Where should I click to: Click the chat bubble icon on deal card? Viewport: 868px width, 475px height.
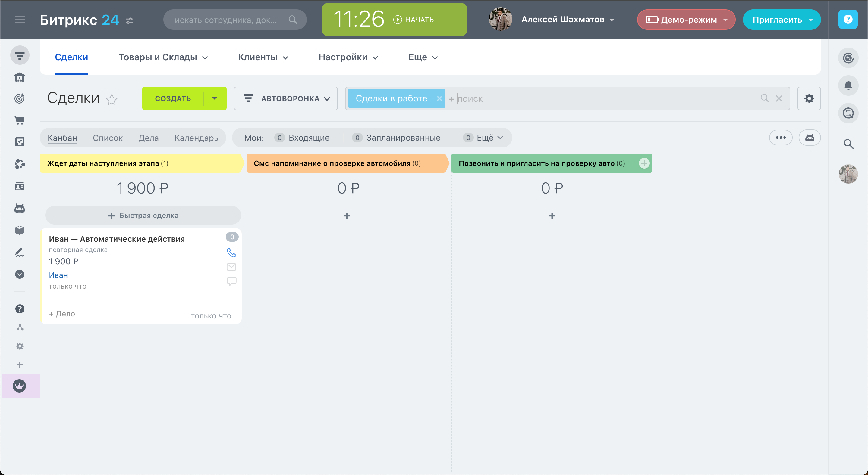tap(231, 281)
